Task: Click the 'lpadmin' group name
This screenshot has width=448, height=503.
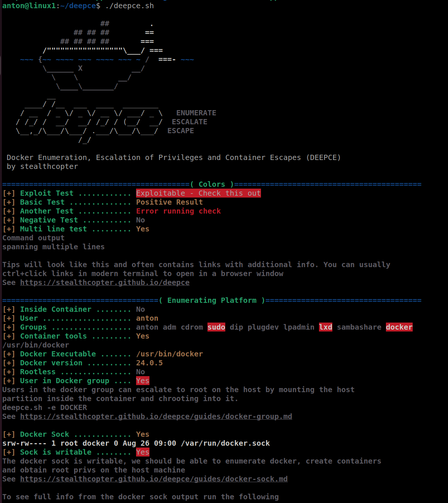Action: click(x=299, y=327)
